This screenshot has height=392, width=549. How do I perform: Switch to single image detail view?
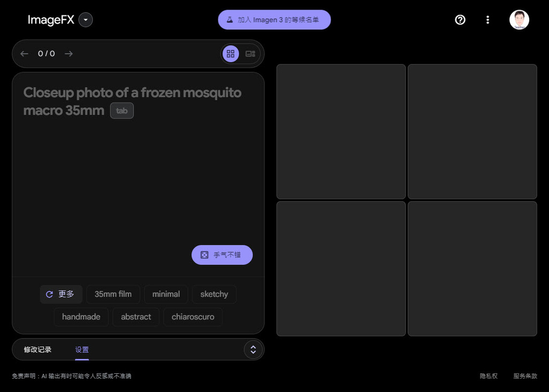(250, 54)
